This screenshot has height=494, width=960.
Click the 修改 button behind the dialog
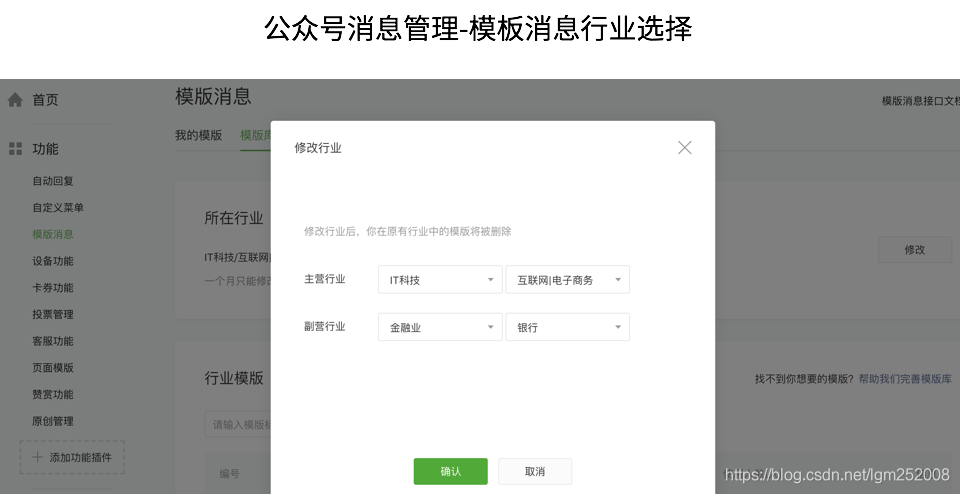(915, 250)
